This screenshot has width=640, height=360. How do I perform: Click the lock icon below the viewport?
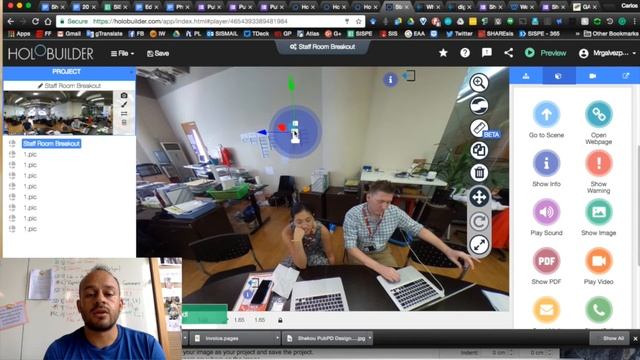(x=280, y=320)
